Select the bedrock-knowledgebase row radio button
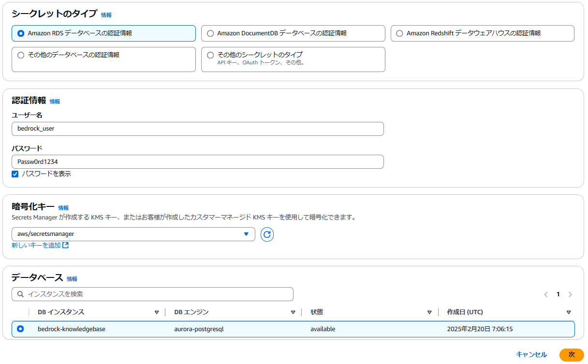 click(x=20, y=329)
